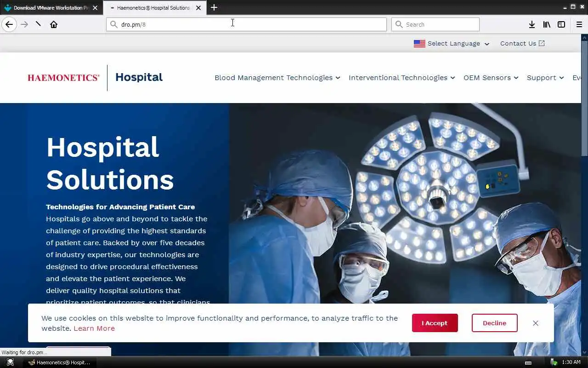The image size is (588, 368).
Task: Click the green shield tray icon
Action: coord(554,362)
